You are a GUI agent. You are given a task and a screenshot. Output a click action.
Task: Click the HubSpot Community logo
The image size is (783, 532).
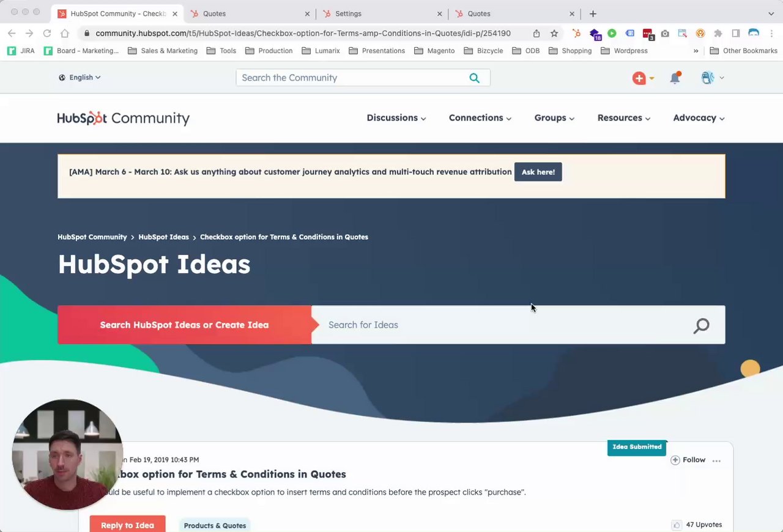tap(124, 118)
